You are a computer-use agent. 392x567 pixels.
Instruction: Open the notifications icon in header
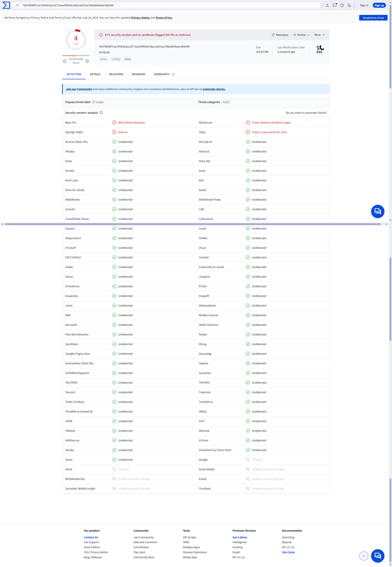click(x=335, y=6)
